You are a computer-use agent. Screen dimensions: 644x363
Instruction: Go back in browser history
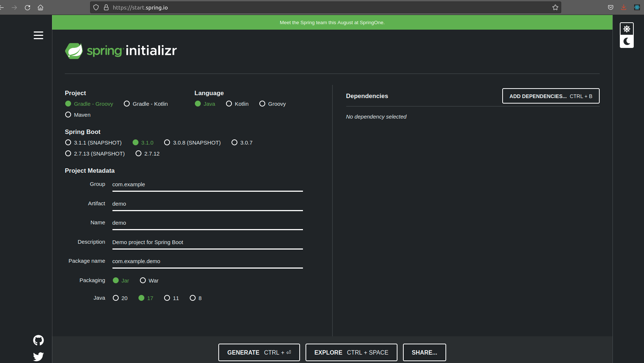(1, 7)
